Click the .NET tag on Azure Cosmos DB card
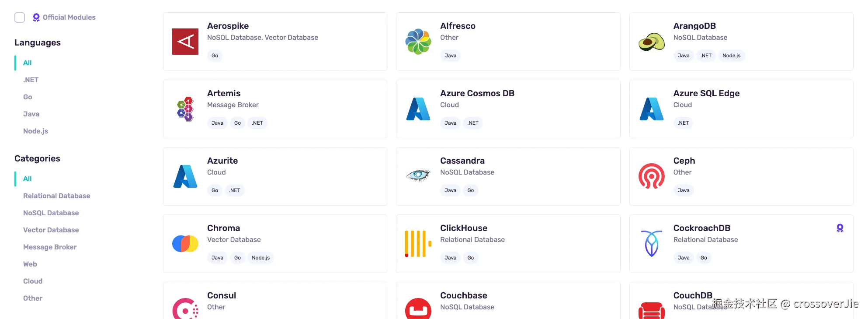868x319 pixels. pyautogui.click(x=473, y=123)
